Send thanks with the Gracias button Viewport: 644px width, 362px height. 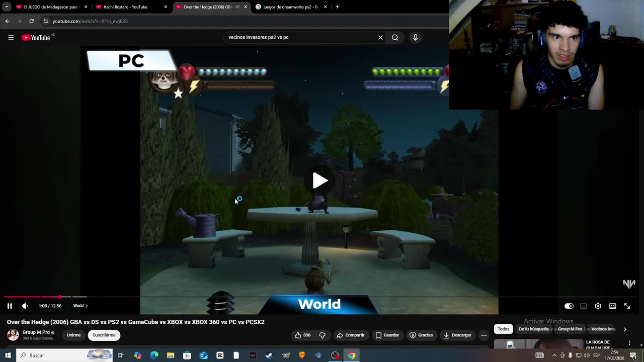(421, 335)
